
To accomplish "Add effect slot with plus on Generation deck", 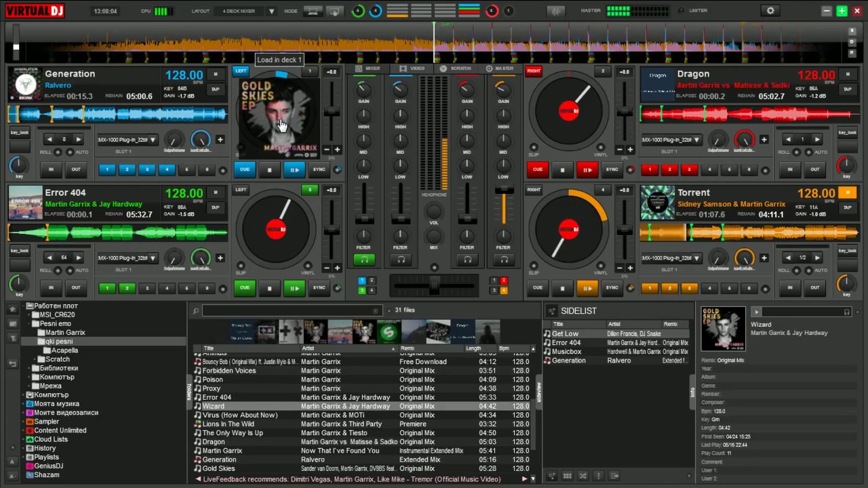I will point(220,140).
